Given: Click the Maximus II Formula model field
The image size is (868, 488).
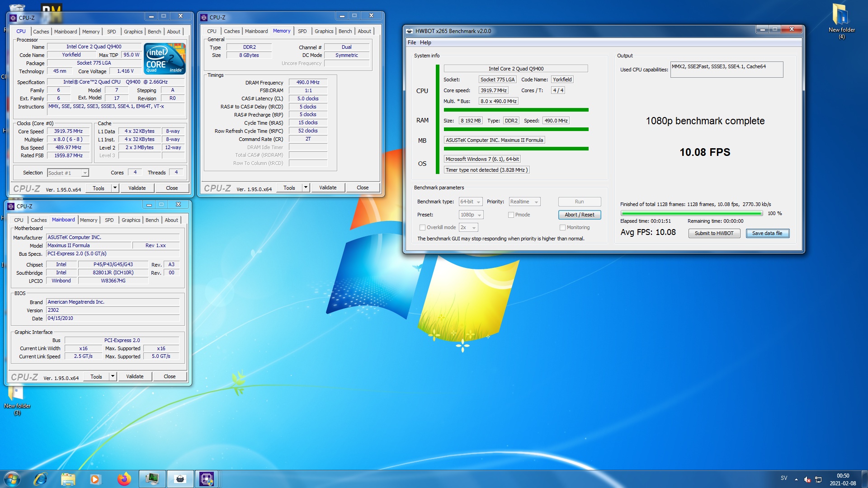Looking at the screenshot, I should [x=89, y=246].
